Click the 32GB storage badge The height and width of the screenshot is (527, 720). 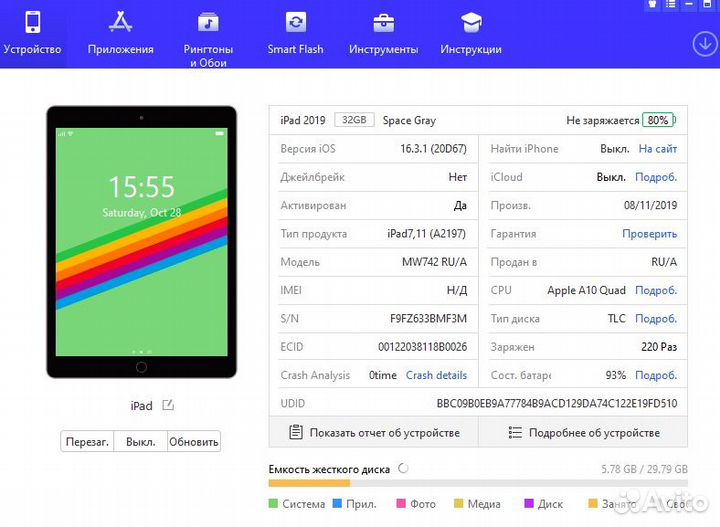click(354, 120)
